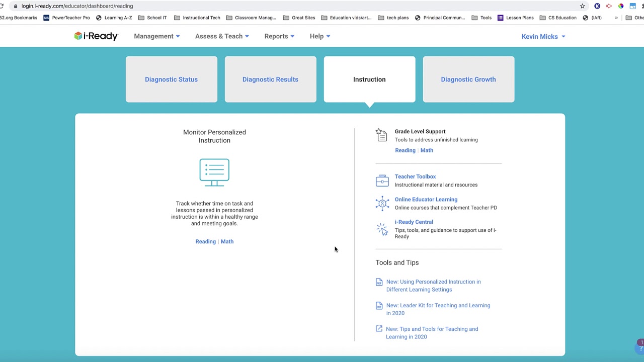Open the Online Educator Learning link
The image size is (644, 362).
[426, 200]
